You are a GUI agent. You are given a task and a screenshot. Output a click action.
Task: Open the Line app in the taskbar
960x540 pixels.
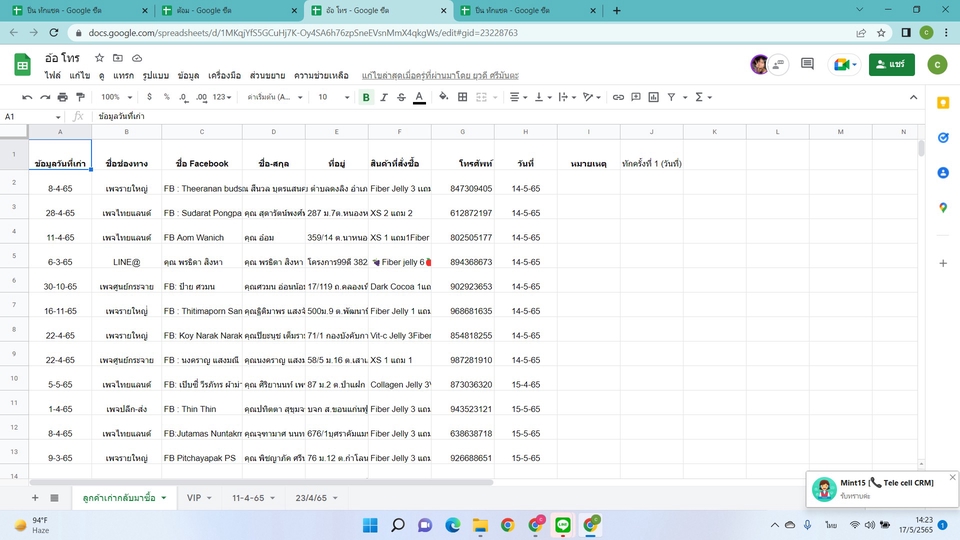[x=563, y=525]
